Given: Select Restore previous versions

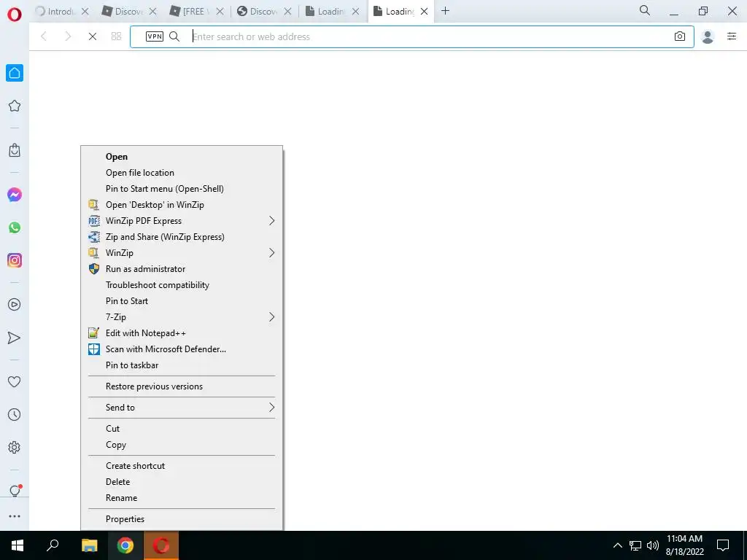Looking at the screenshot, I should click(182, 386).
